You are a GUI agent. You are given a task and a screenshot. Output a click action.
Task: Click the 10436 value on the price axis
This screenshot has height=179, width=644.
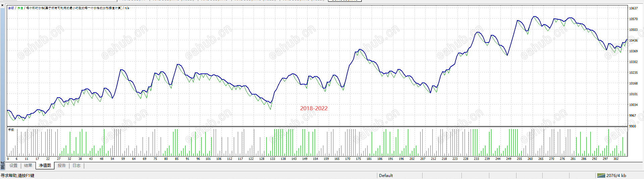coord(633,41)
